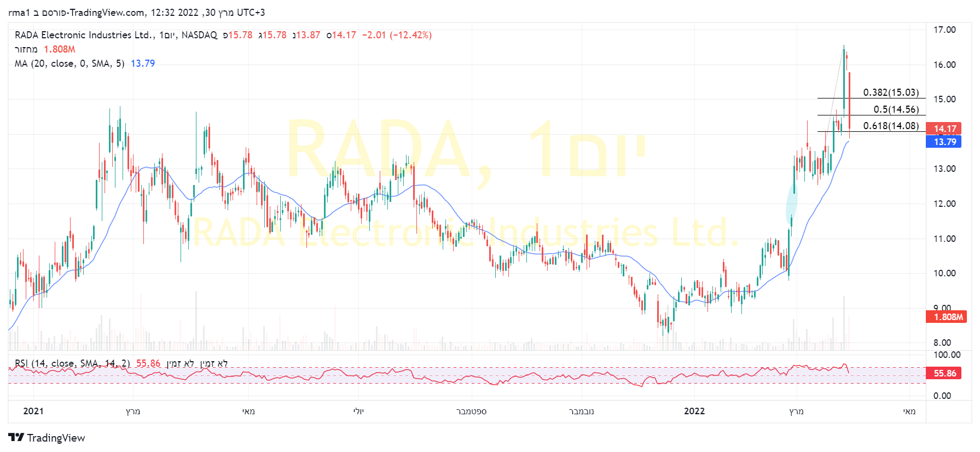
Task: Click the 10.00 price axis label
Action: 944,273
